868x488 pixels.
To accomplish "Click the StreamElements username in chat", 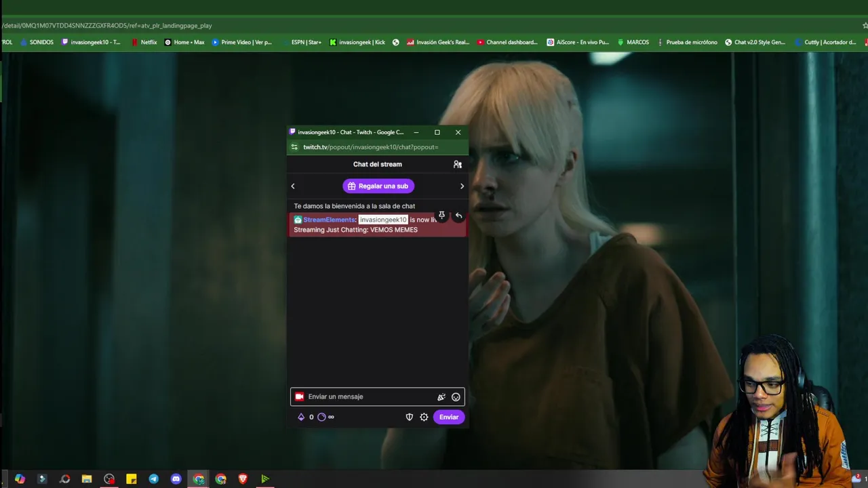I will pyautogui.click(x=329, y=220).
